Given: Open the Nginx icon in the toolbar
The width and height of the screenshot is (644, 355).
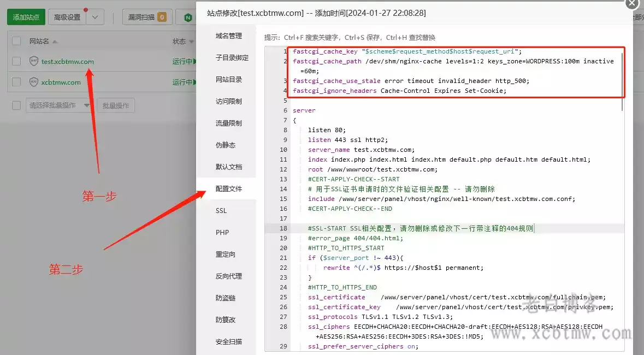Looking at the screenshot, I should pos(188,17).
